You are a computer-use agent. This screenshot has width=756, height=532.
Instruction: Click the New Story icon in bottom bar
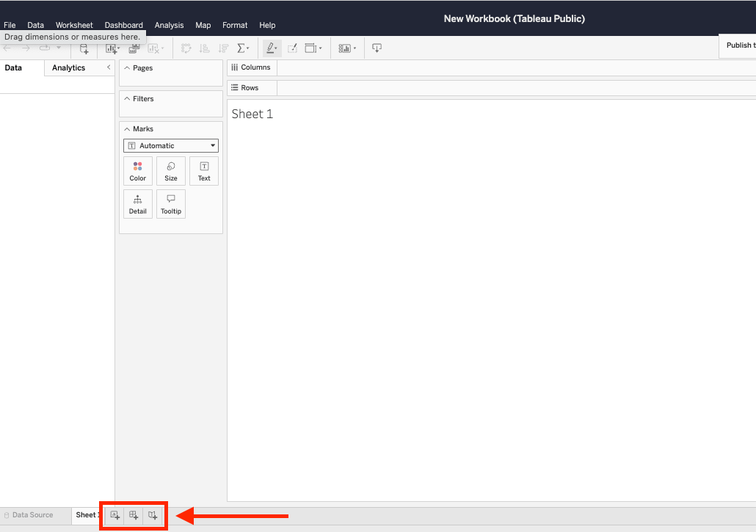(x=153, y=515)
